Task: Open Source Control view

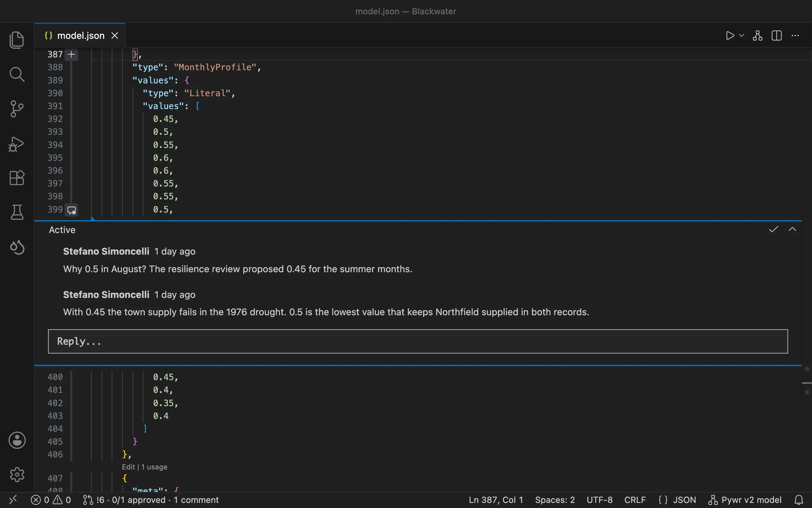Action: [17, 109]
